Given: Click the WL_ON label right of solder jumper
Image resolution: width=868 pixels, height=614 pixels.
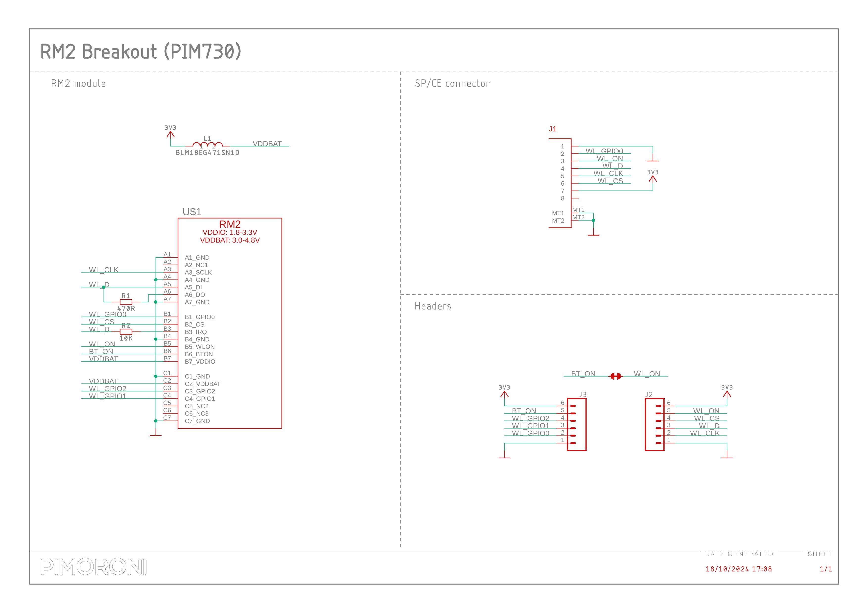Looking at the screenshot, I should 647,374.
